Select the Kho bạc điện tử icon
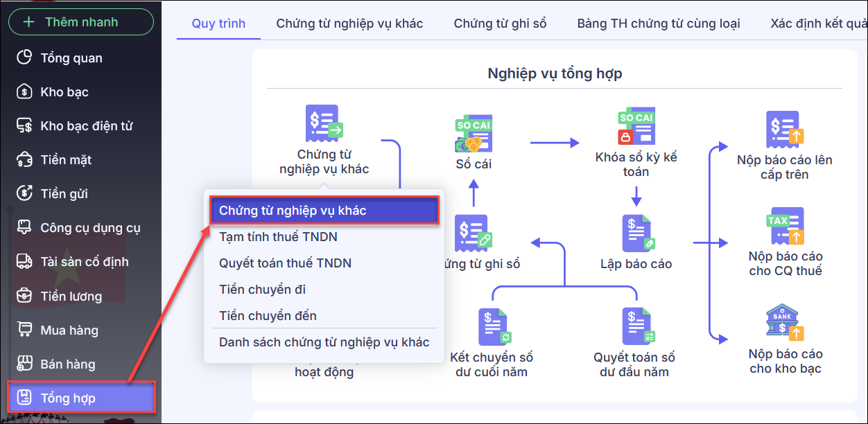 coord(24,125)
